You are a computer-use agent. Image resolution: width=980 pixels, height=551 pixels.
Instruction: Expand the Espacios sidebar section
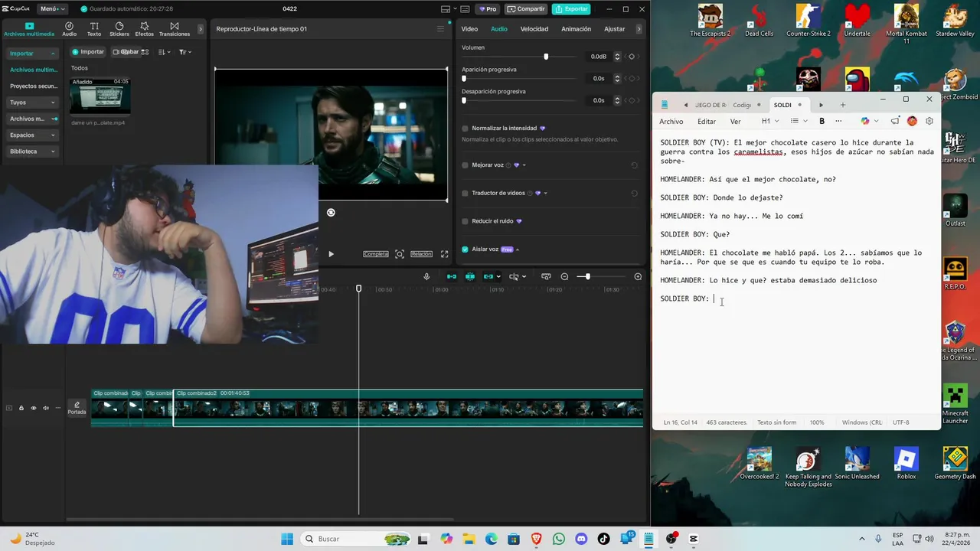point(53,135)
